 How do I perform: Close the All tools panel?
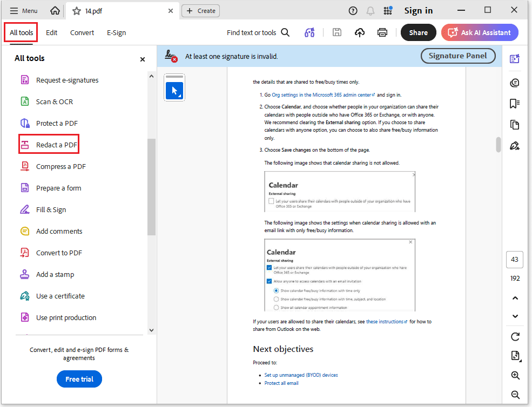point(142,59)
